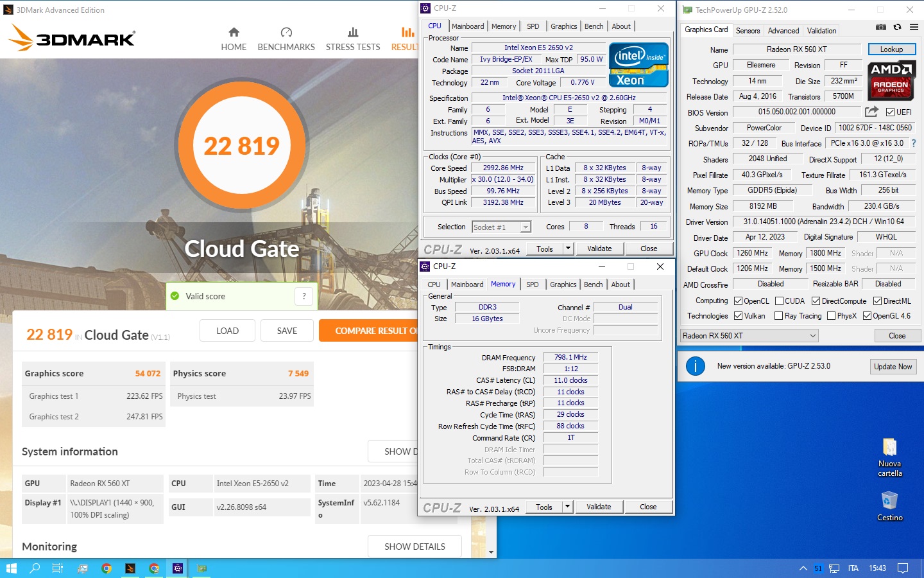
Task: Click the BIOS export share icon in GPU-Z
Action: click(871, 112)
